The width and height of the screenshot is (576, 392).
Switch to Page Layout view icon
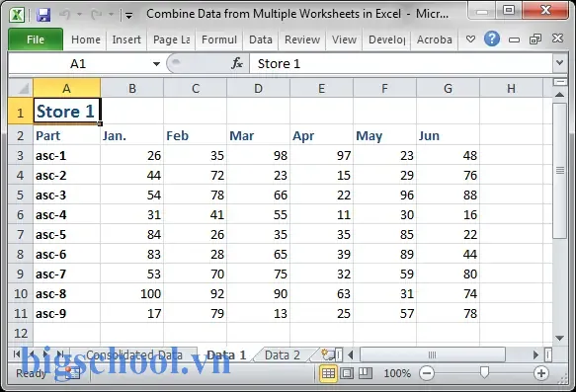(x=347, y=373)
